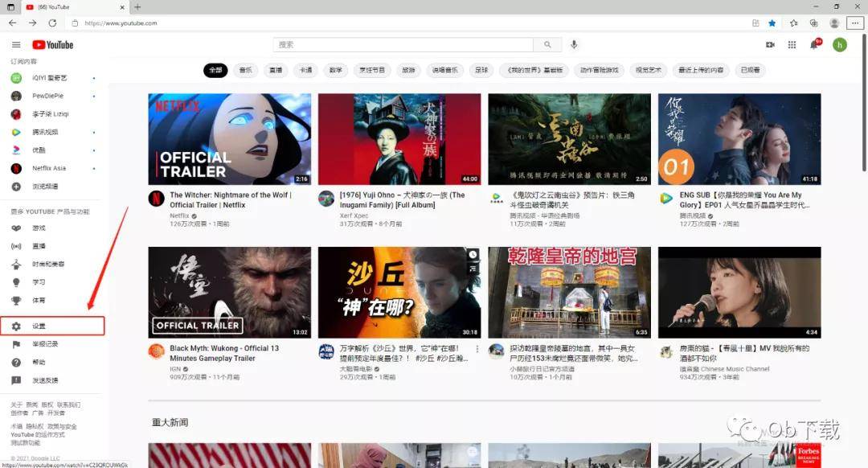Select the 全部 filter chip
868x468 pixels.
tap(216, 70)
